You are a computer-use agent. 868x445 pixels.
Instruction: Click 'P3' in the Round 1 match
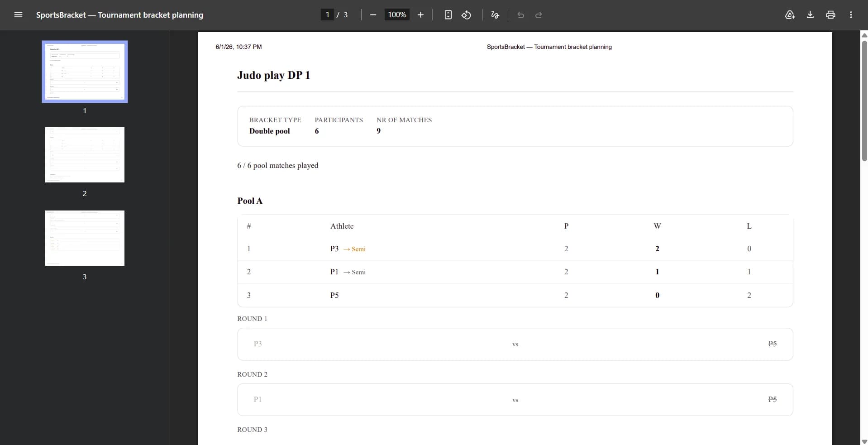coord(258,344)
